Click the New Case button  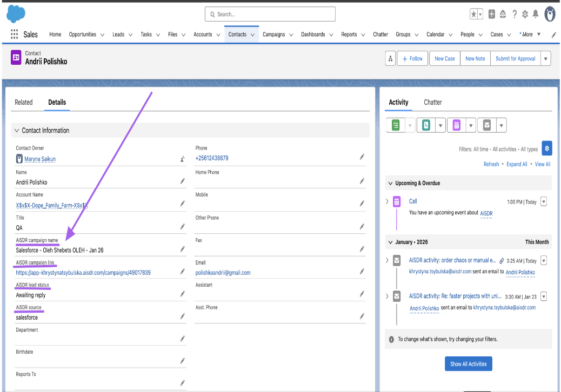point(445,59)
